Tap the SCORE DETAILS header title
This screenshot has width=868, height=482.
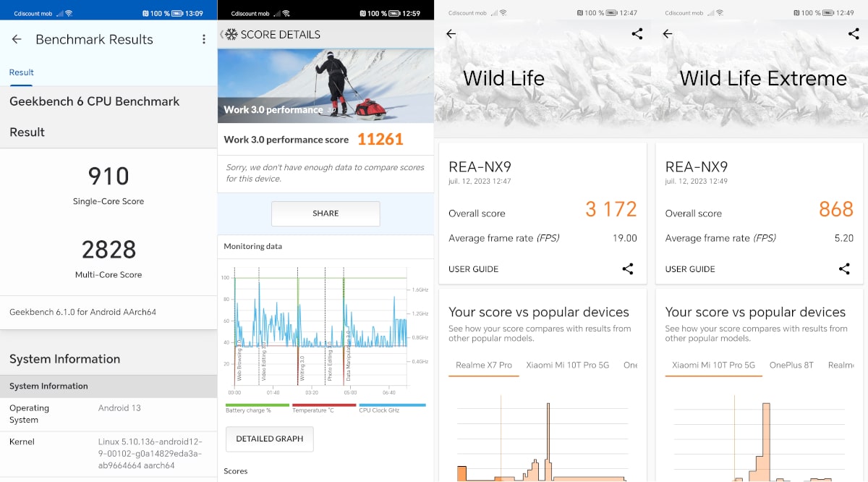[x=280, y=35]
